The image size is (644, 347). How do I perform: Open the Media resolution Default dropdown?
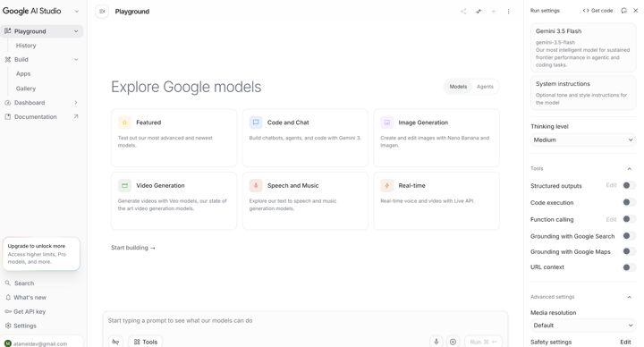pos(583,326)
